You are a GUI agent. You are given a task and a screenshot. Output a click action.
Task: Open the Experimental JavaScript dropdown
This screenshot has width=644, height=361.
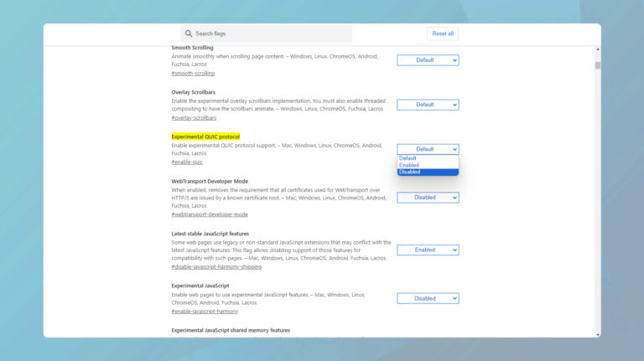[x=428, y=298]
